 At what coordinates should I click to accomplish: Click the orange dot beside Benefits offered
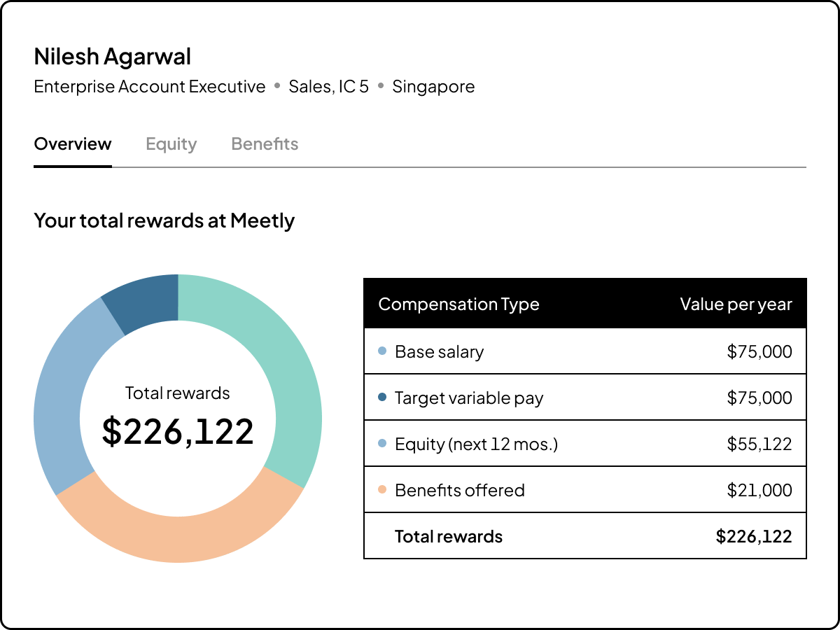pos(381,490)
